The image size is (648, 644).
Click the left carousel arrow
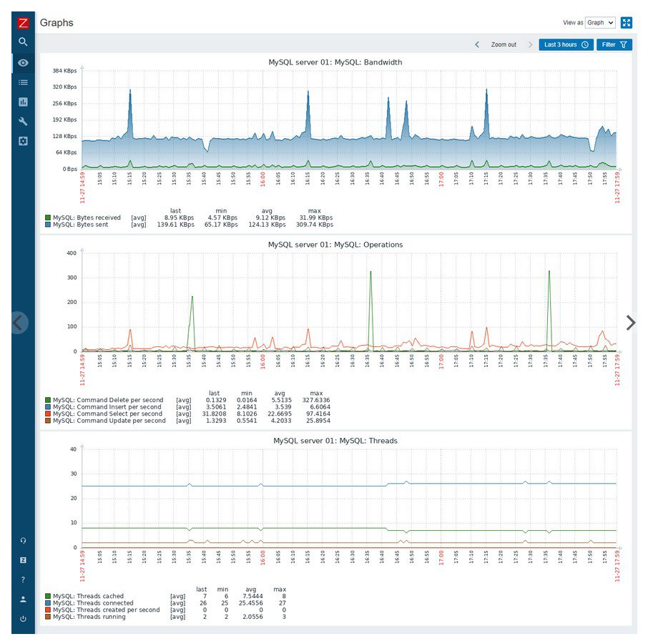point(18,323)
